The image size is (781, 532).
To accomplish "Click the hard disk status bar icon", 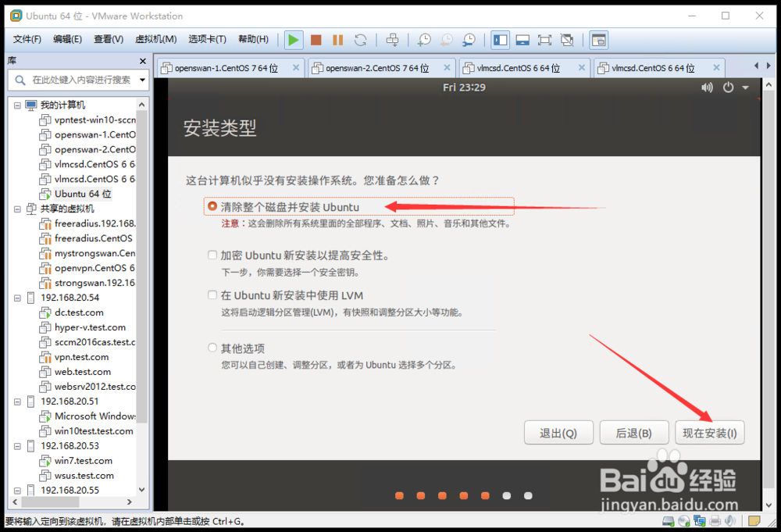I will [x=668, y=521].
